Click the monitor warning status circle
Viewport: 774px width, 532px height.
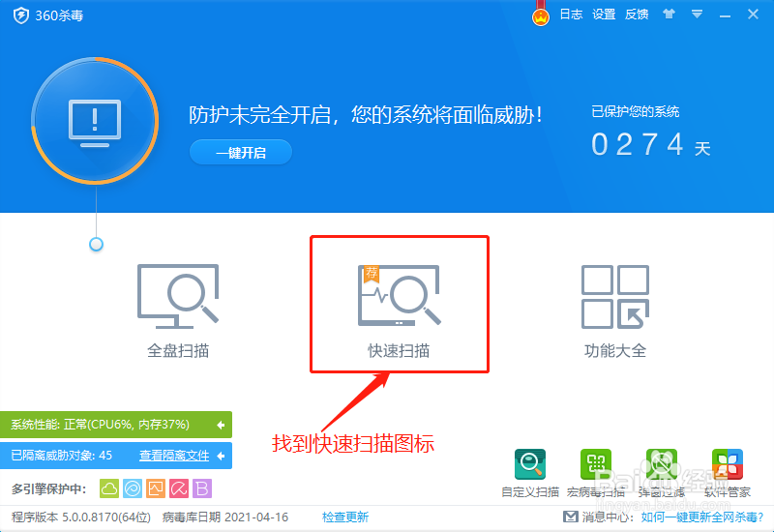pyautogui.click(x=95, y=121)
